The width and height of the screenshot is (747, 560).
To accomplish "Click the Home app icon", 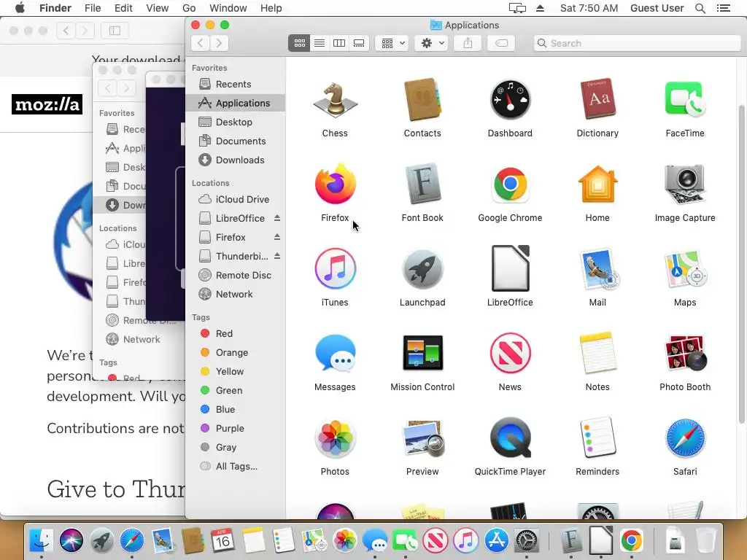I will [x=597, y=184].
